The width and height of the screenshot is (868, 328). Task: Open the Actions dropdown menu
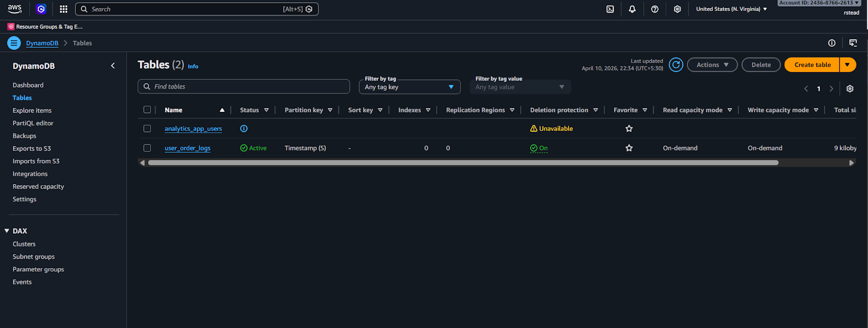[712, 65]
